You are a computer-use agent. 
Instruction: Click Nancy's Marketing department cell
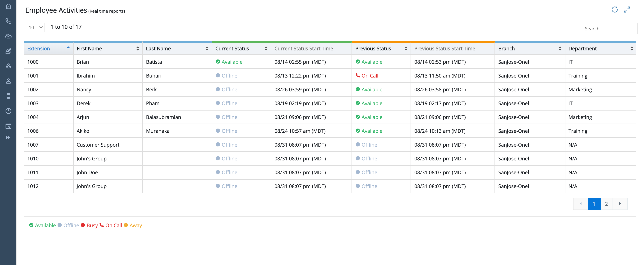600,90
